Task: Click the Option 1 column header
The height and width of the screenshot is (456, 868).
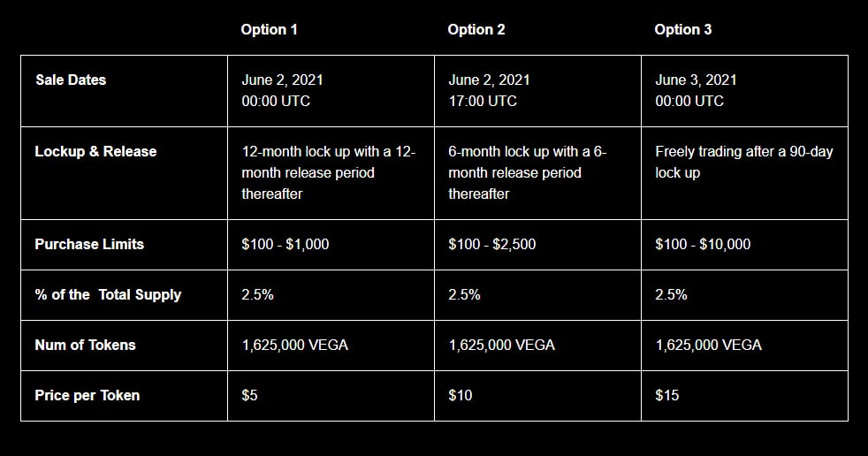Action: tap(269, 30)
